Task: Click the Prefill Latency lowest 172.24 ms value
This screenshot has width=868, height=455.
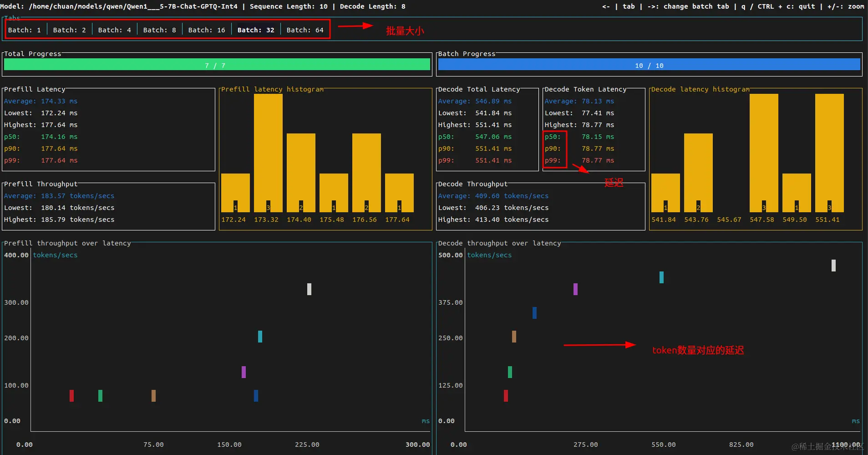Action: coord(59,113)
